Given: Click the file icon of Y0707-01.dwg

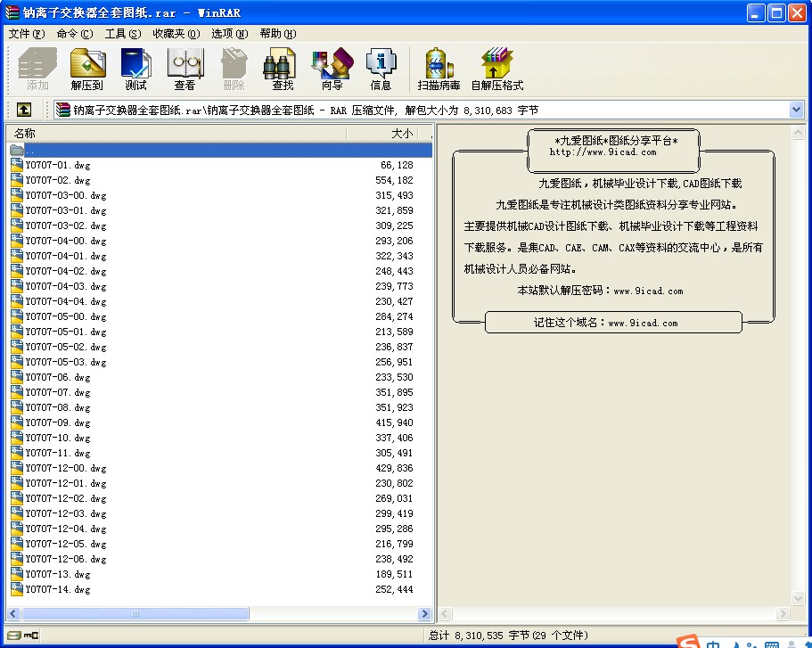Looking at the screenshot, I should 17,165.
